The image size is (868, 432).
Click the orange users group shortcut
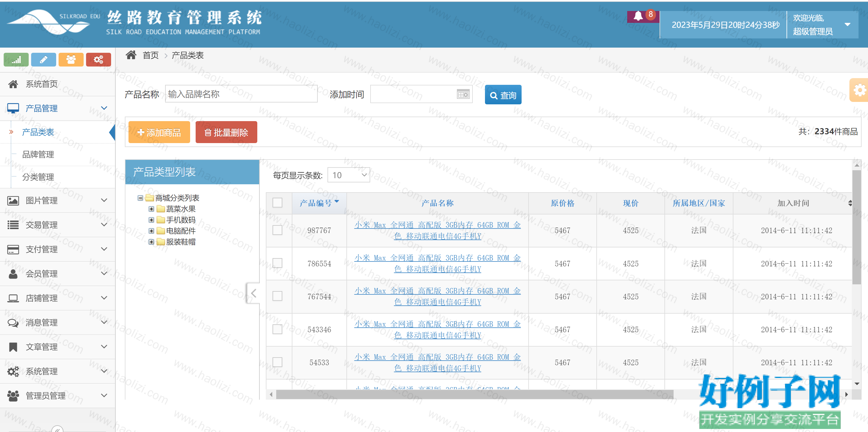[71, 59]
